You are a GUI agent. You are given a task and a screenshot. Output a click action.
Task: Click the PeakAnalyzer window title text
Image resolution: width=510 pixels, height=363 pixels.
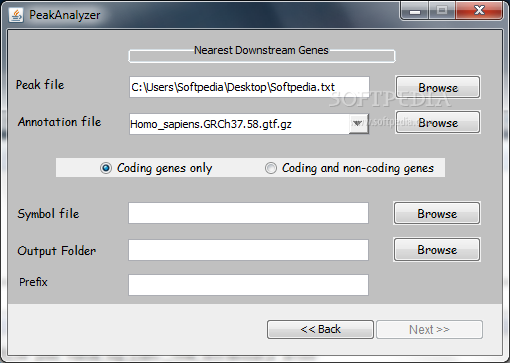coord(65,15)
